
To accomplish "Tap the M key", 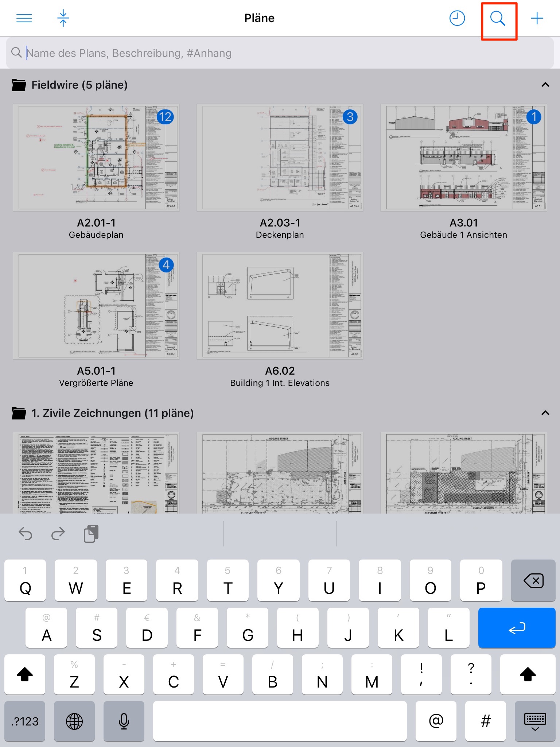I will [372, 674].
